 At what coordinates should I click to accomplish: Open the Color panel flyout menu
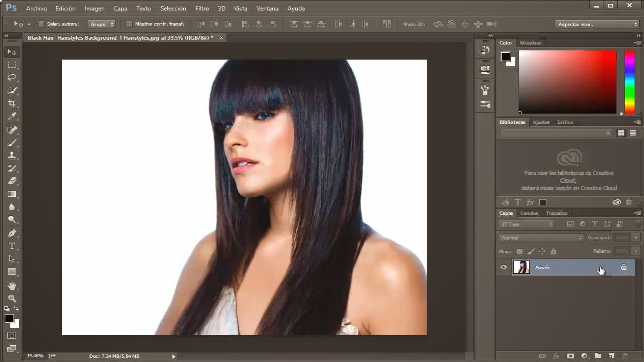pos(637,43)
